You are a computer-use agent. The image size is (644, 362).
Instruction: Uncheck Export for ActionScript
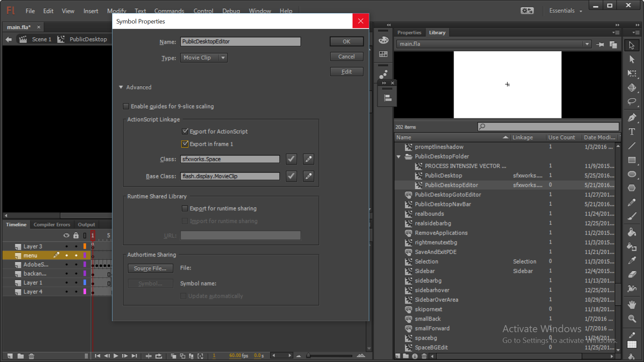point(185,131)
